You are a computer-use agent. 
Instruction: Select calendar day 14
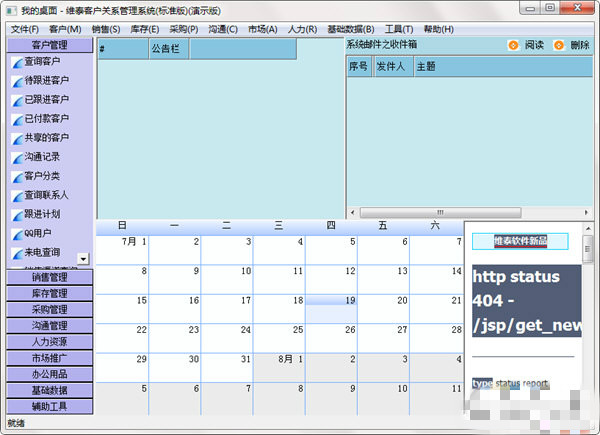(x=437, y=280)
